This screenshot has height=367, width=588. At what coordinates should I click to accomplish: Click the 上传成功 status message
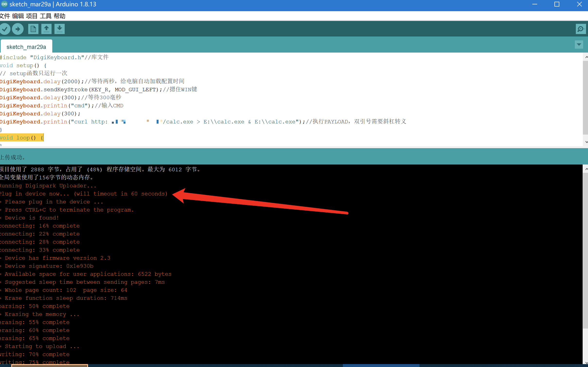[x=13, y=157]
